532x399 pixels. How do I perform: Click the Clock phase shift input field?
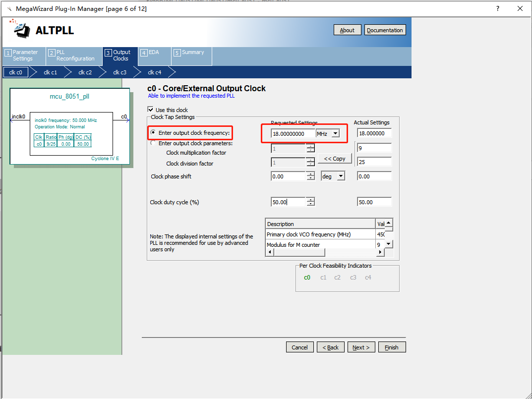point(289,176)
